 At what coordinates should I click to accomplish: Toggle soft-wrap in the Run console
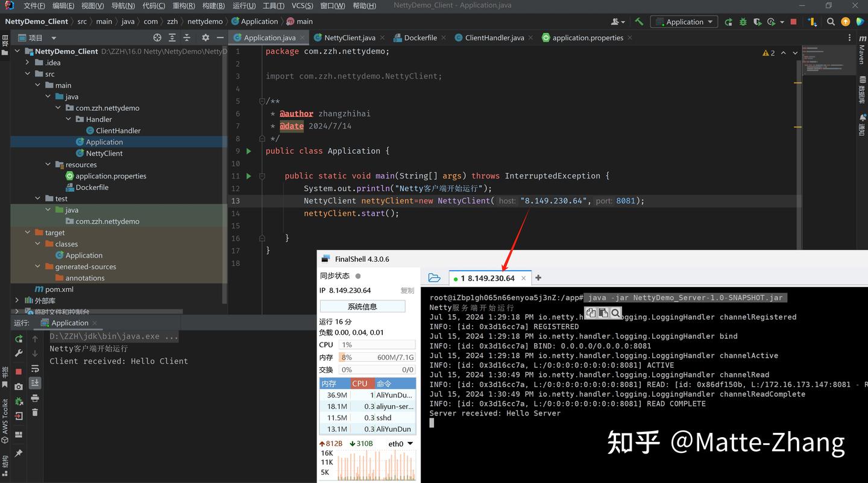(x=35, y=368)
